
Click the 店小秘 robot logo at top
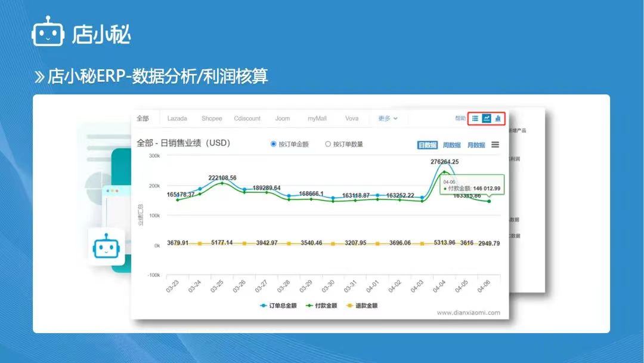[x=48, y=31]
